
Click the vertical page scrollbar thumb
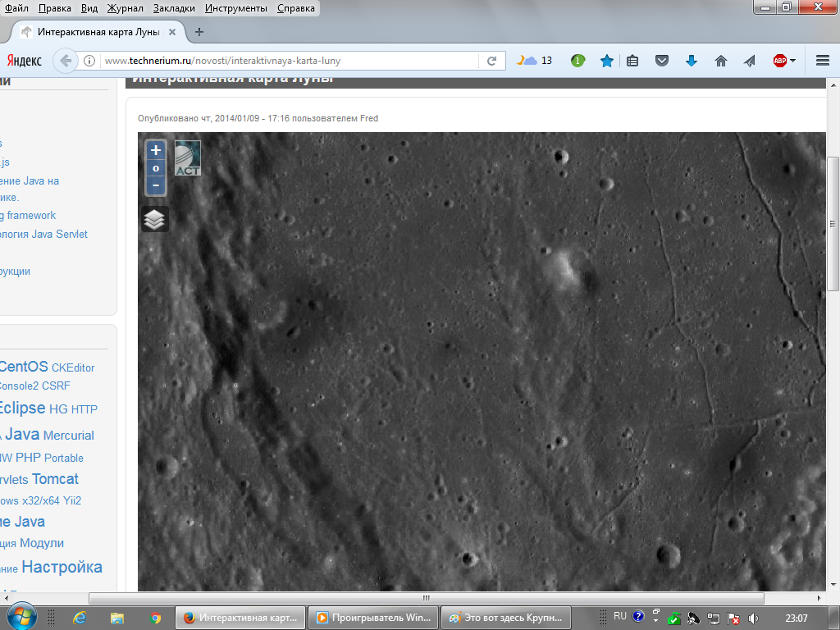[x=833, y=223]
